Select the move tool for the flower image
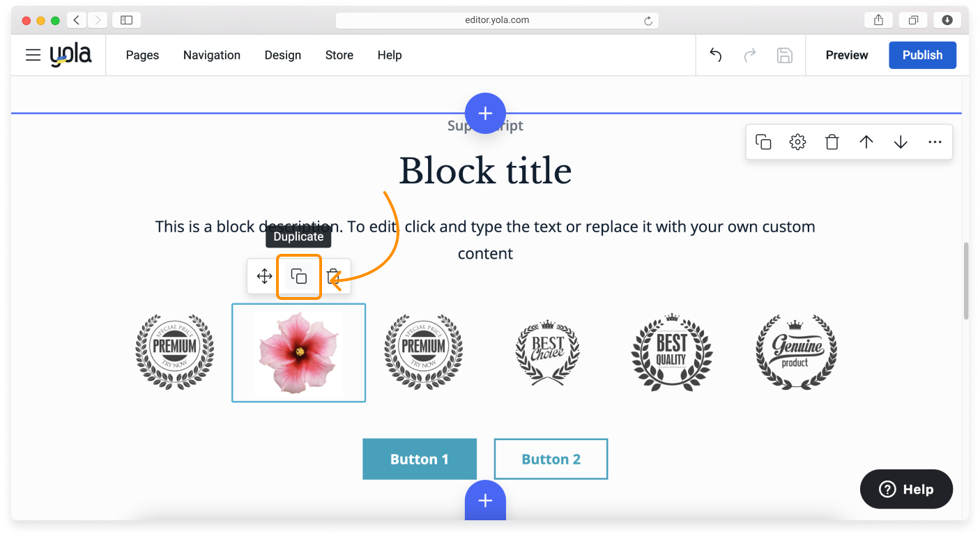This screenshot has width=980, height=537. tap(264, 276)
